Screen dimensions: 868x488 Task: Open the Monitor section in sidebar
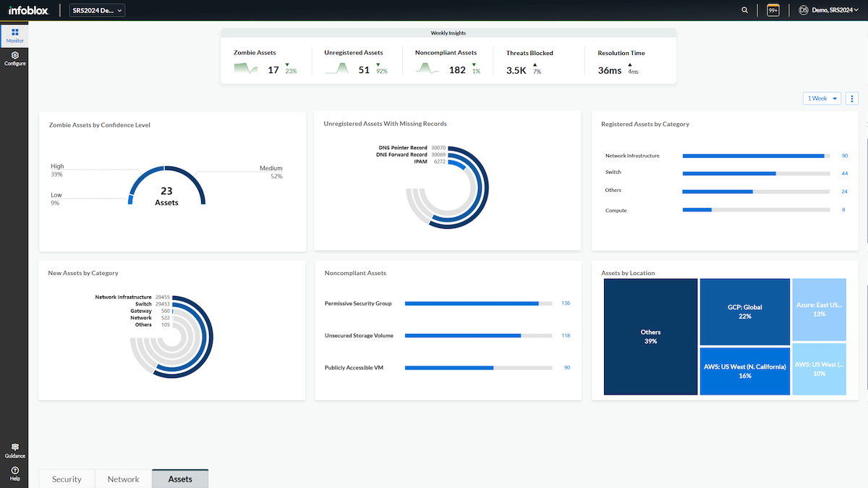point(15,35)
